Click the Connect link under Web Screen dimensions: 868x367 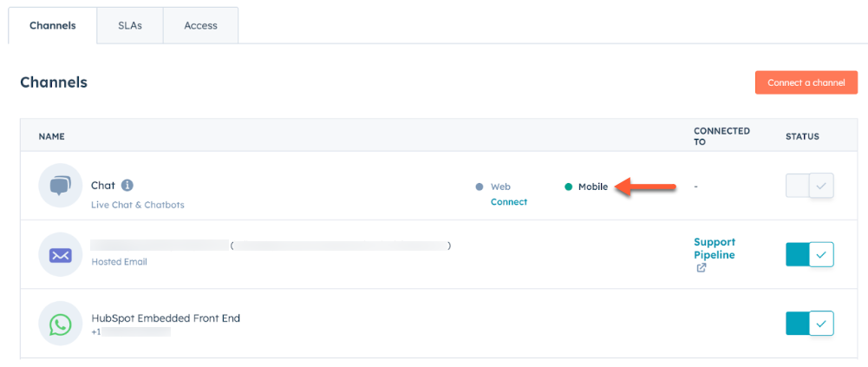coord(509,202)
